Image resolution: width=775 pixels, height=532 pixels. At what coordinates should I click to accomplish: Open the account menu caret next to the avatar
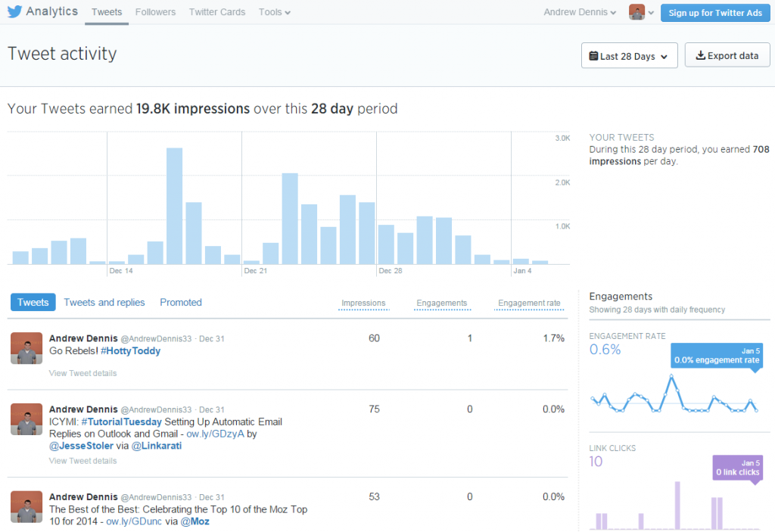click(x=650, y=12)
